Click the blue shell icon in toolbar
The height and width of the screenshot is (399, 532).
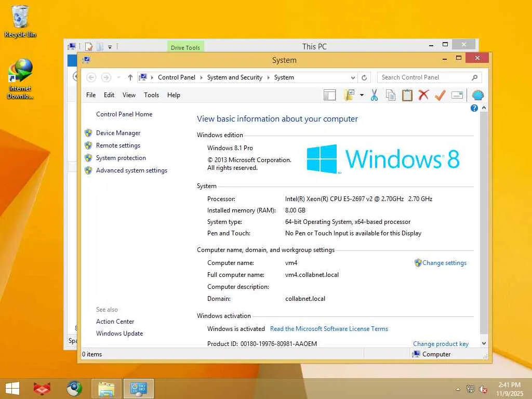click(x=477, y=96)
